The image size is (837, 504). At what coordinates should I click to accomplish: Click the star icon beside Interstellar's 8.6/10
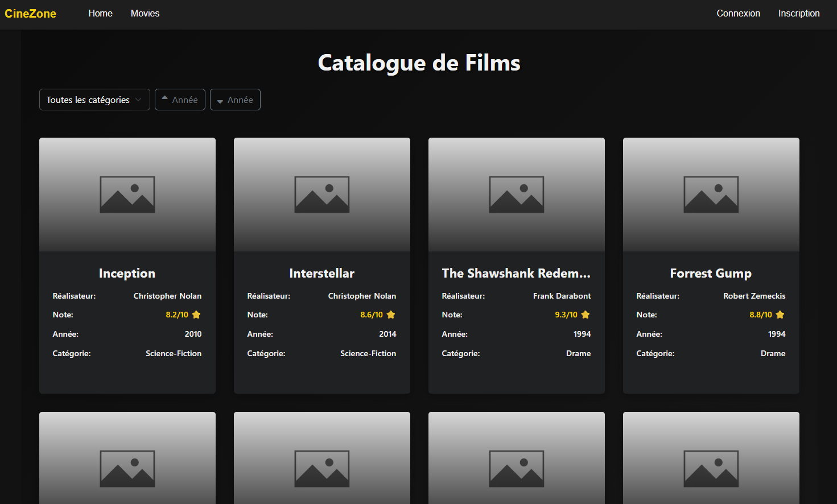[x=391, y=315]
